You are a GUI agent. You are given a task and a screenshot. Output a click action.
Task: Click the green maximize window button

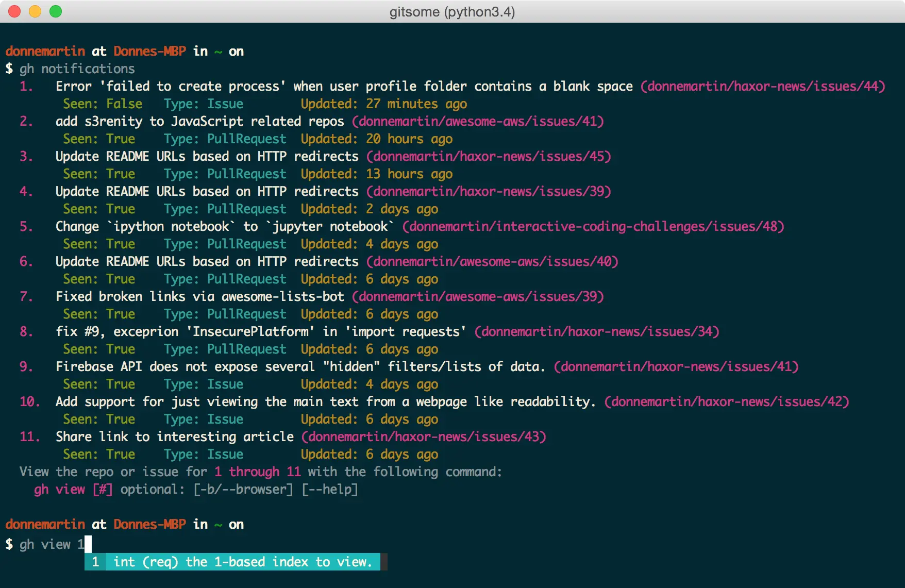[x=56, y=11]
